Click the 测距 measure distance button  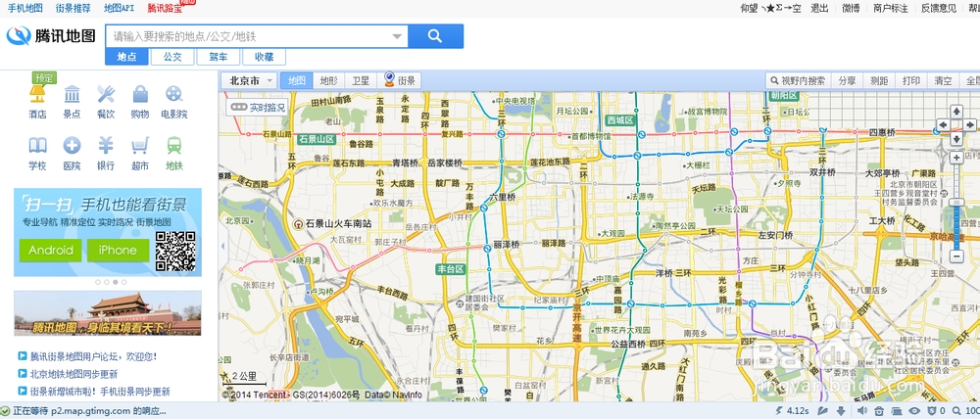tap(879, 80)
